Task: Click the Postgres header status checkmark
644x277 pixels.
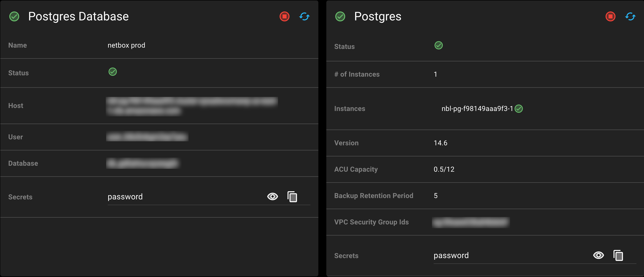Action: (x=340, y=17)
